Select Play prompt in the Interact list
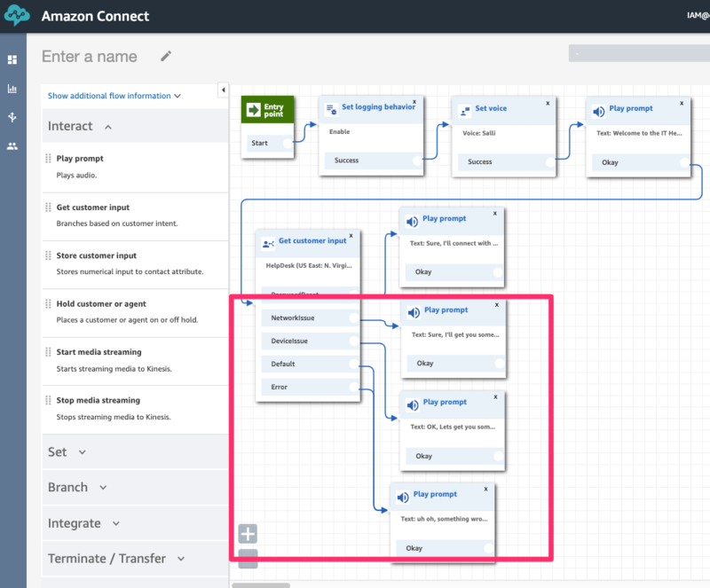This screenshot has height=588, width=710. pyautogui.click(x=136, y=167)
